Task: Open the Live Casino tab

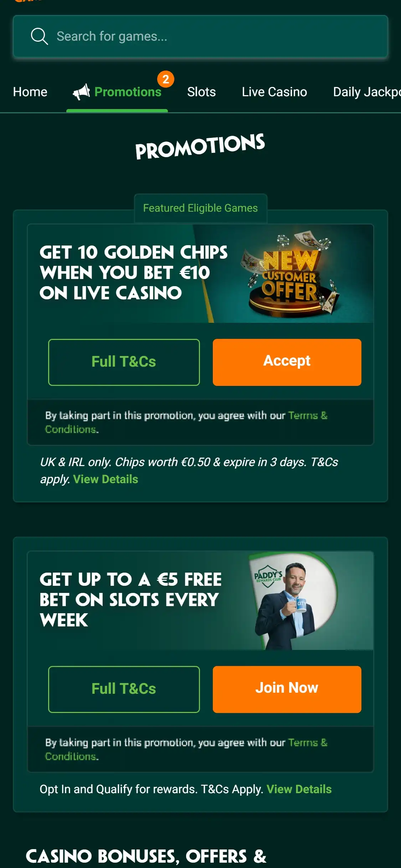Action: coord(274,92)
